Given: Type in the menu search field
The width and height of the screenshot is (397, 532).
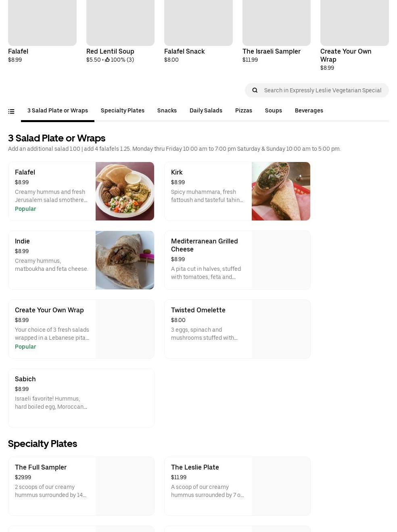Looking at the screenshot, I should click(x=322, y=90).
